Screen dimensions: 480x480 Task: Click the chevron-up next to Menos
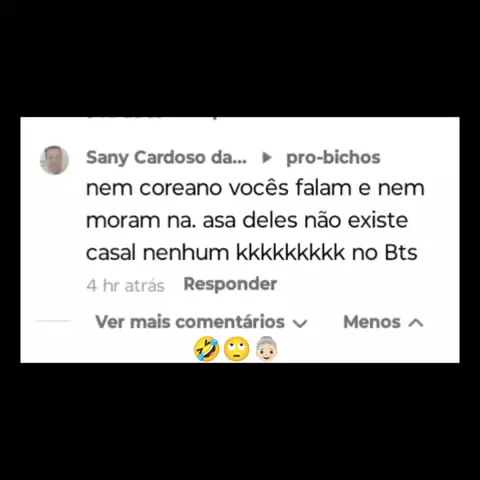[416, 323]
